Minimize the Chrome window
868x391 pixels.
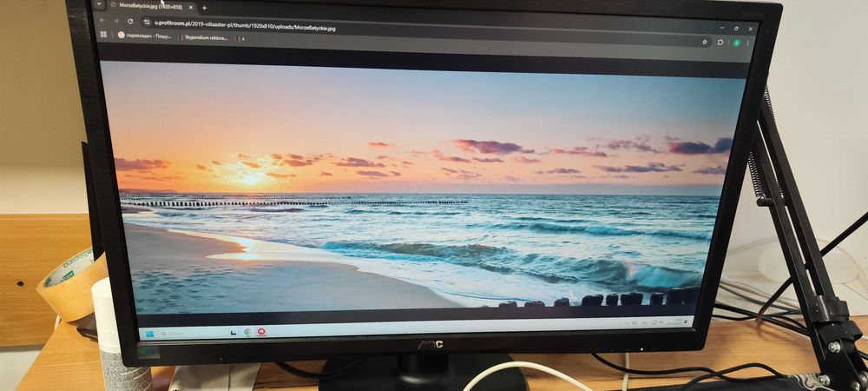(722, 27)
